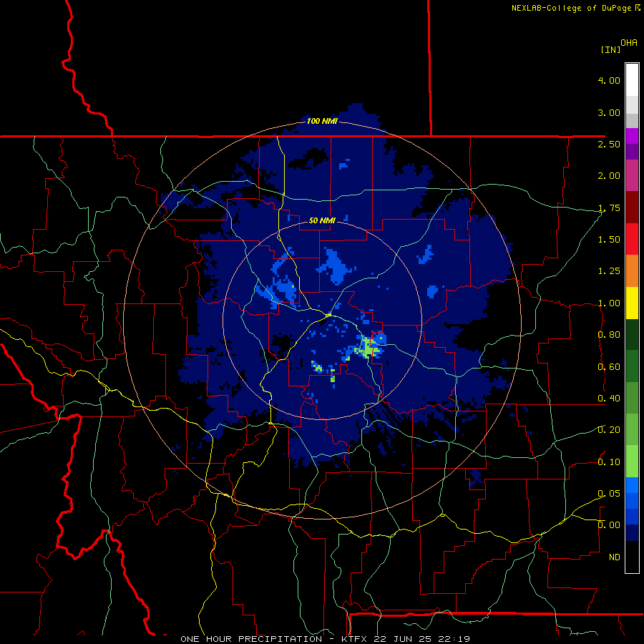
Task: Click the 50 NMI range ring label
Action: (x=322, y=220)
